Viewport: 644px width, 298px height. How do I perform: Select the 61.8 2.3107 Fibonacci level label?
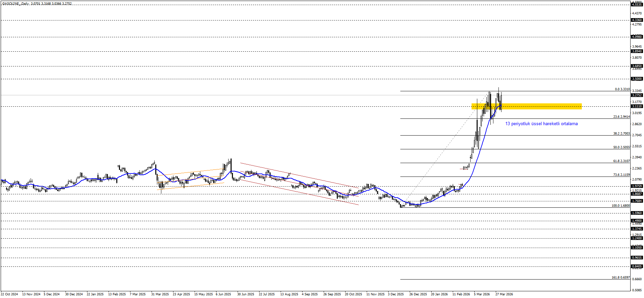tap(621, 161)
